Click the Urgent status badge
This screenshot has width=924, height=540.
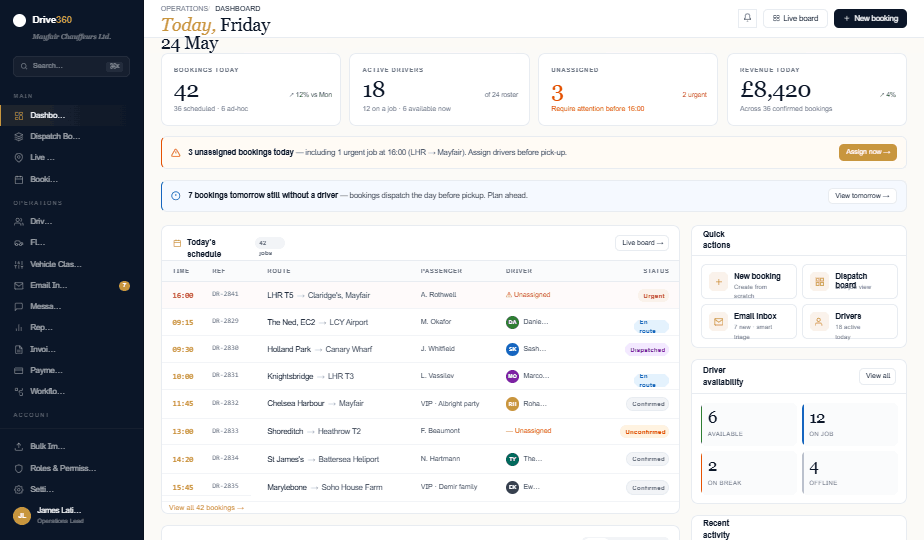click(653, 296)
